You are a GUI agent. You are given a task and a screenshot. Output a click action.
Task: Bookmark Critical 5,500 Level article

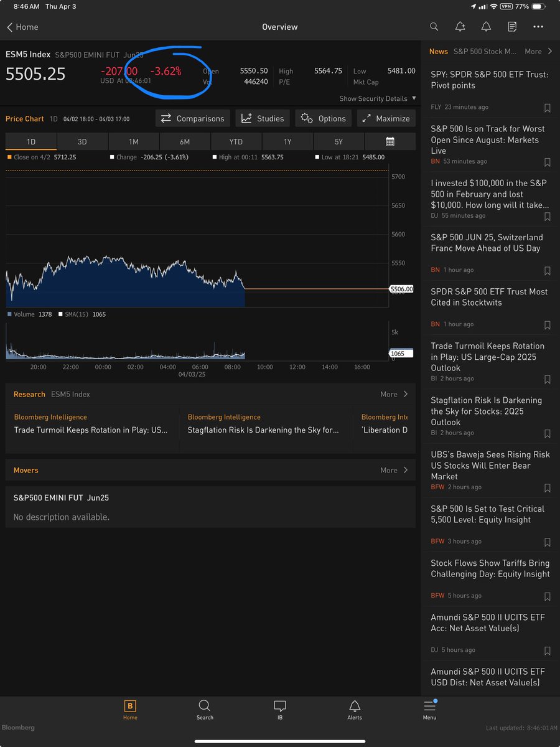point(548,542)
